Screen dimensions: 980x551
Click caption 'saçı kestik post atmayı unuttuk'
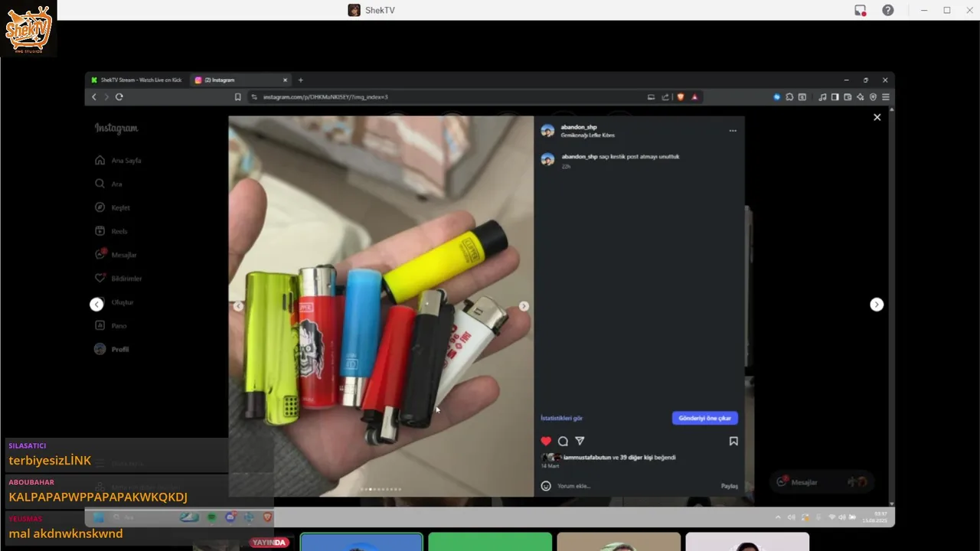click(x=639, y=157)
